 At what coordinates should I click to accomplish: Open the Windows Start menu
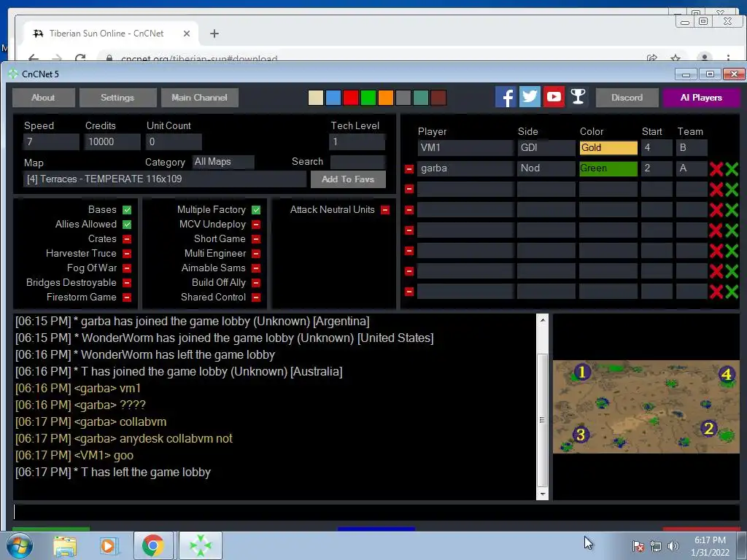coord(19,545)
